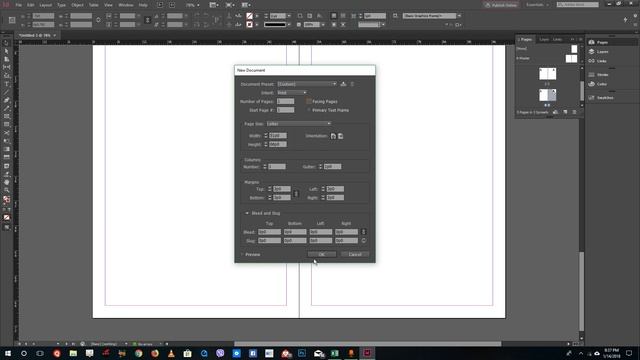
Task: Select the Type tool in the toolbox
Action: pos(7,84)
